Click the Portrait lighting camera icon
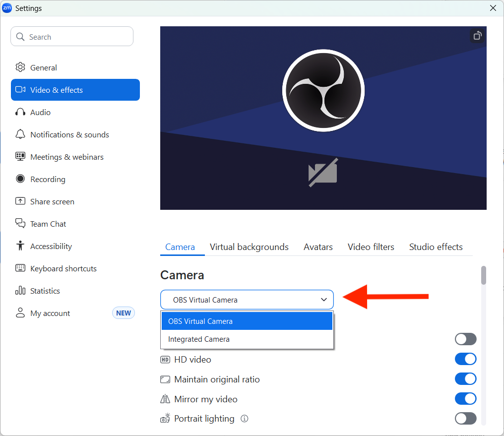The width and height of the screenshot is (504, 436). pyautogui.click(x=165, y=418)
